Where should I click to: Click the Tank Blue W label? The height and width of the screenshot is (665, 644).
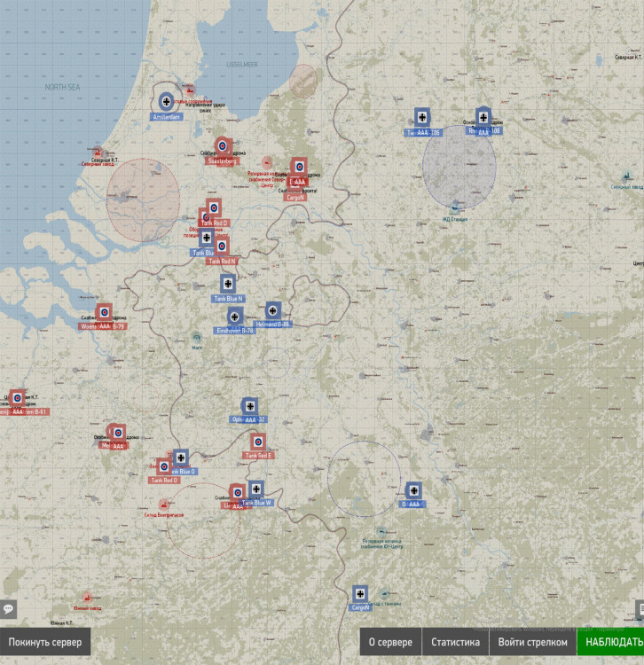[256, 503]
